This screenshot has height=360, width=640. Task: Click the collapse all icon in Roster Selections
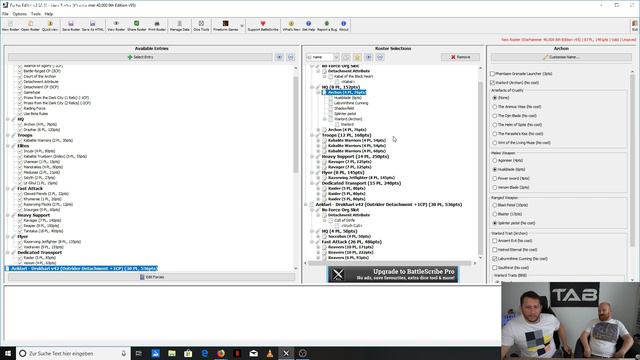380,57
